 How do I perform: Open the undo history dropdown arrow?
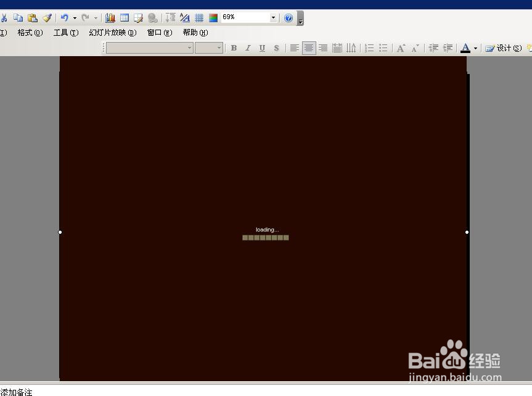[75, 18]
